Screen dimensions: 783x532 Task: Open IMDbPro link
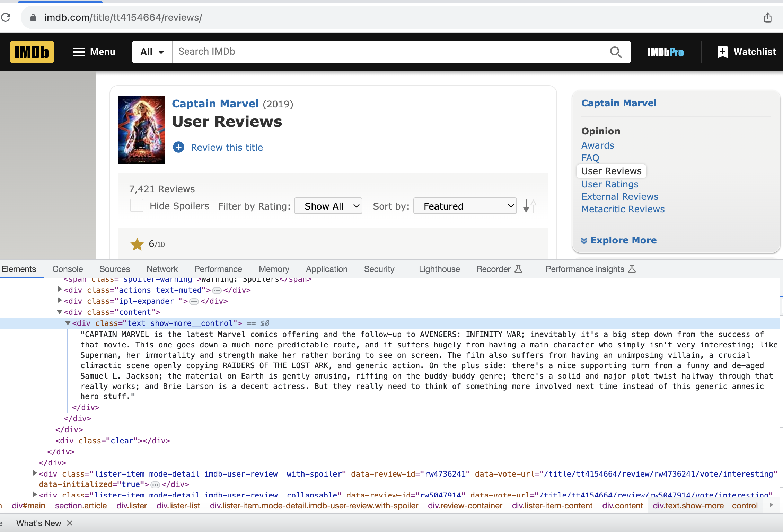tap(666, 52)
